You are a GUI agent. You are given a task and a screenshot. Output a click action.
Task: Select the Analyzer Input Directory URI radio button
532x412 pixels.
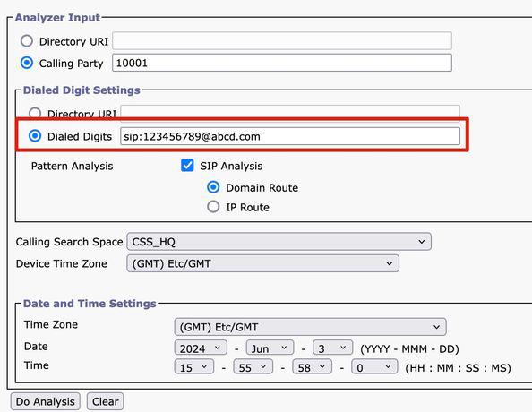point(27,41)
